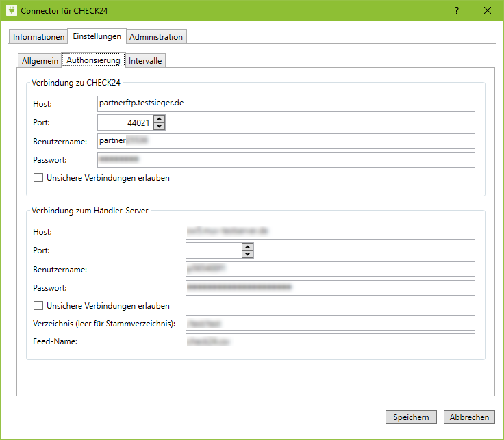
Task: Click the Verzeichnis directory input field
Action: [329, 323]
